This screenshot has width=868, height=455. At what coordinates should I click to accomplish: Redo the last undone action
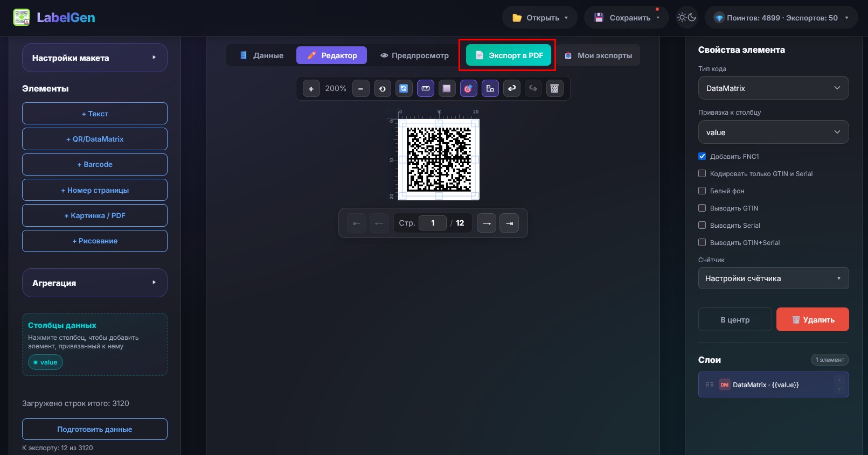533,88
